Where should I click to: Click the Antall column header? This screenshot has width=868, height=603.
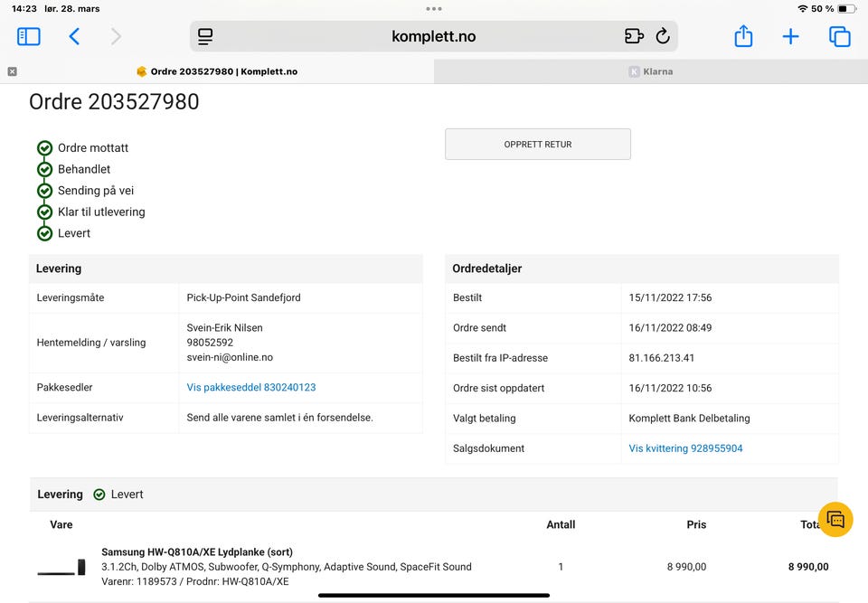(561, 524)
